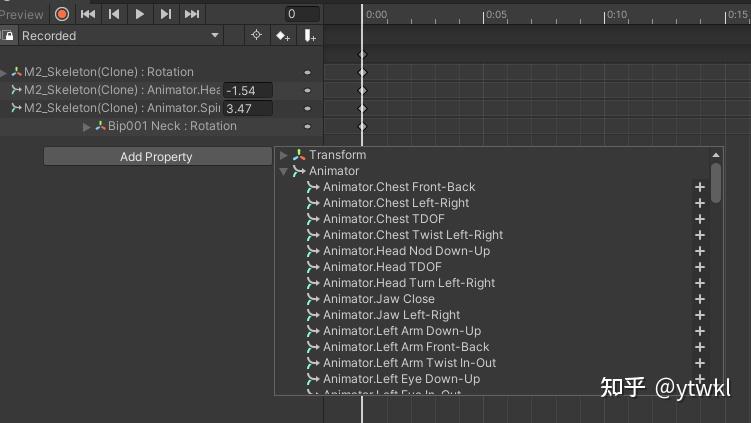Click the scroll up arrow of property list

click(716, 155)
